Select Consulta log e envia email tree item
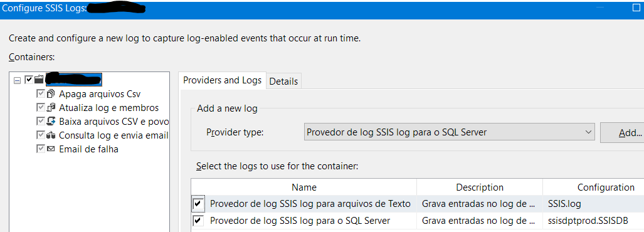This screenshot has height=232, width=644. (x=113, y=135)
